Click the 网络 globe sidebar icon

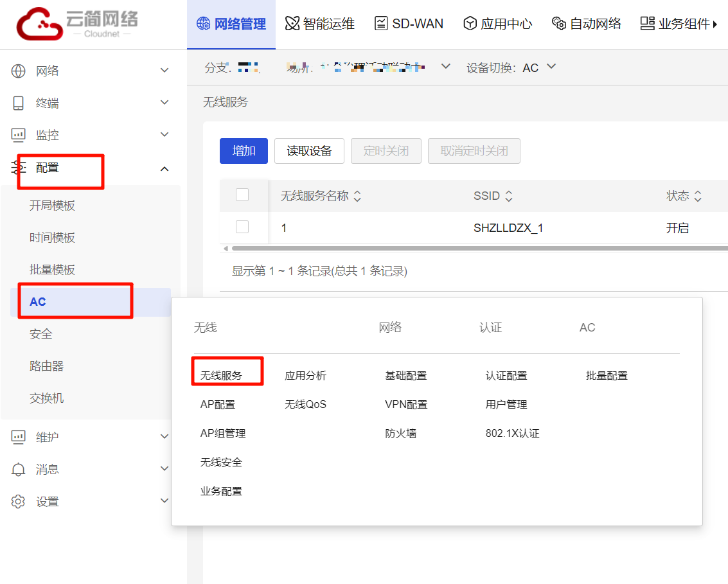tap(18, 71)
